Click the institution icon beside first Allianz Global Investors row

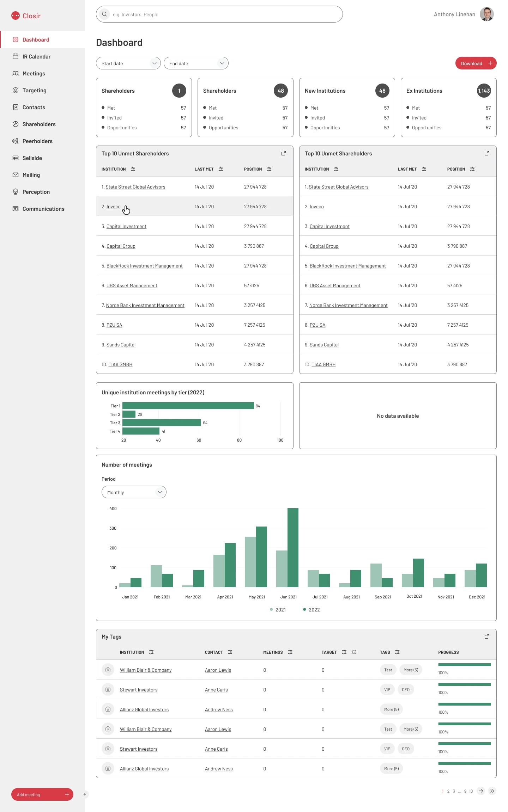point(108,709)
